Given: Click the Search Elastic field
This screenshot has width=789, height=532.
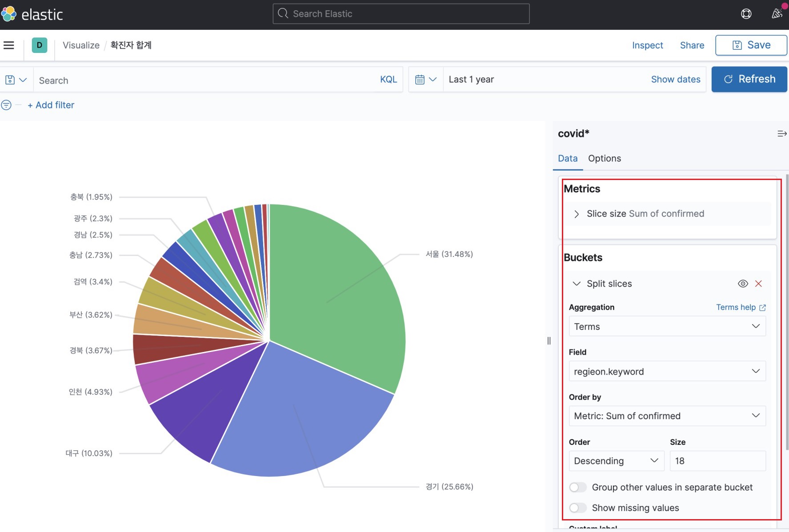Looking at the screenshot, I should 401,14.
